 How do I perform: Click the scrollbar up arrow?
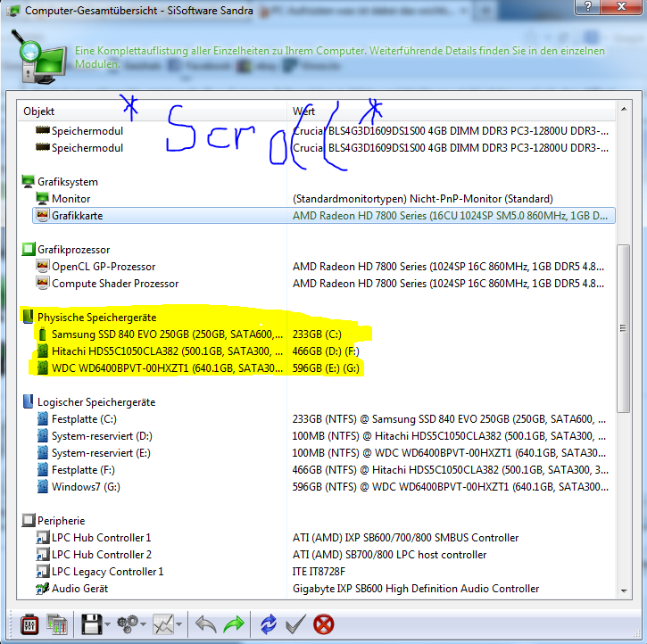(x=624, y=109)
